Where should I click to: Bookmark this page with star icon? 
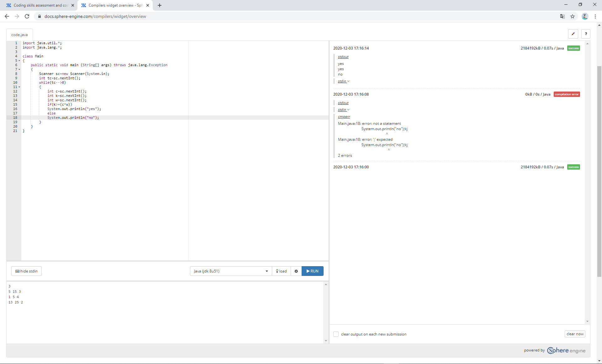pos(573,16)
